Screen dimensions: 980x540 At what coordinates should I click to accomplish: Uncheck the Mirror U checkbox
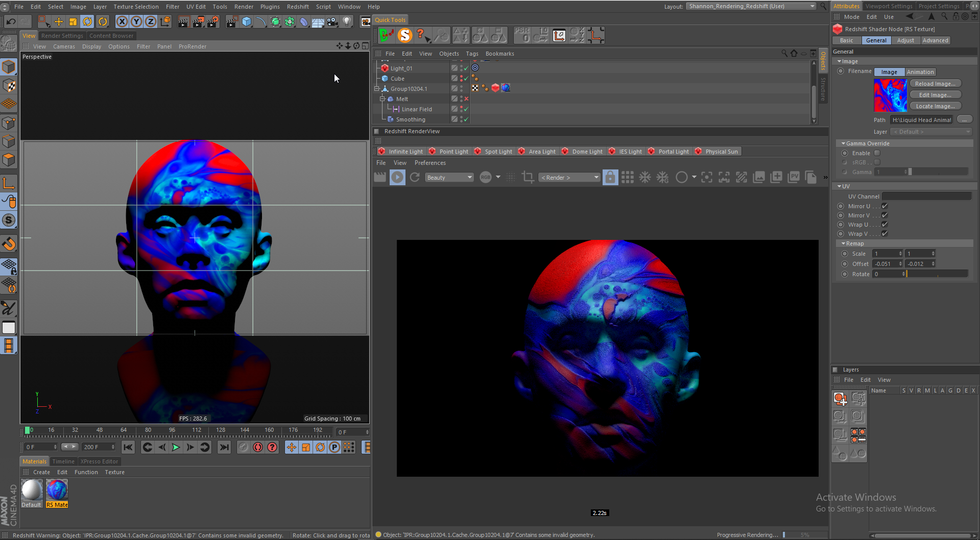(885, 206)
